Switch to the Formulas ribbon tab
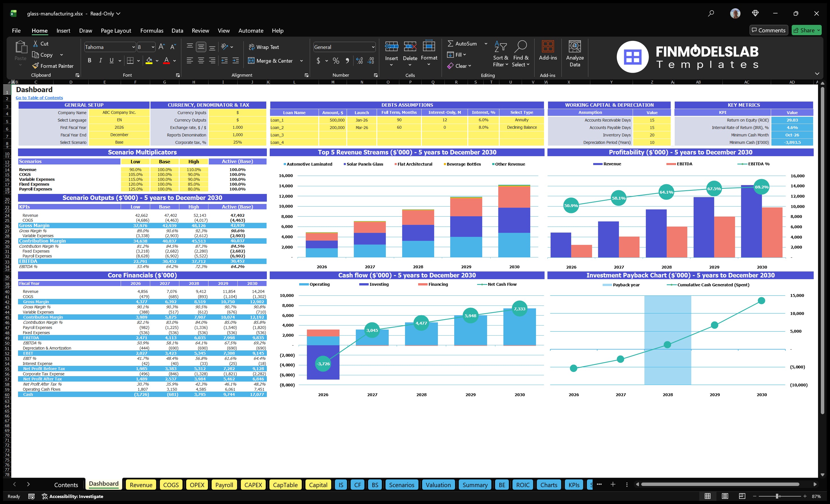Viewport: 830px width, 504px height. tap(152, 30)
